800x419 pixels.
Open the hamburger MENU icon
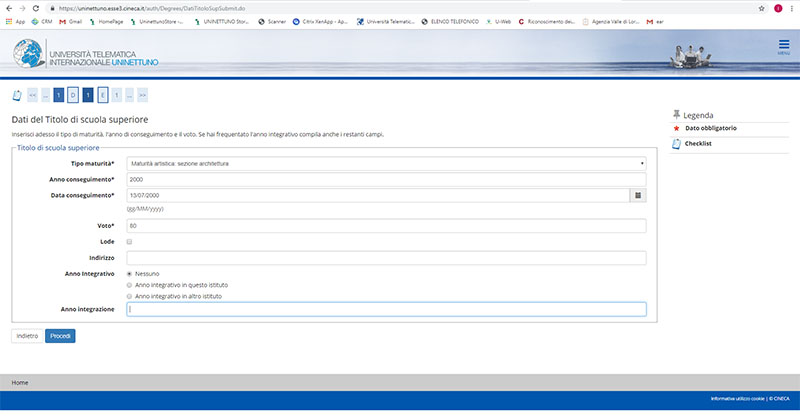[x=783, y=46]
